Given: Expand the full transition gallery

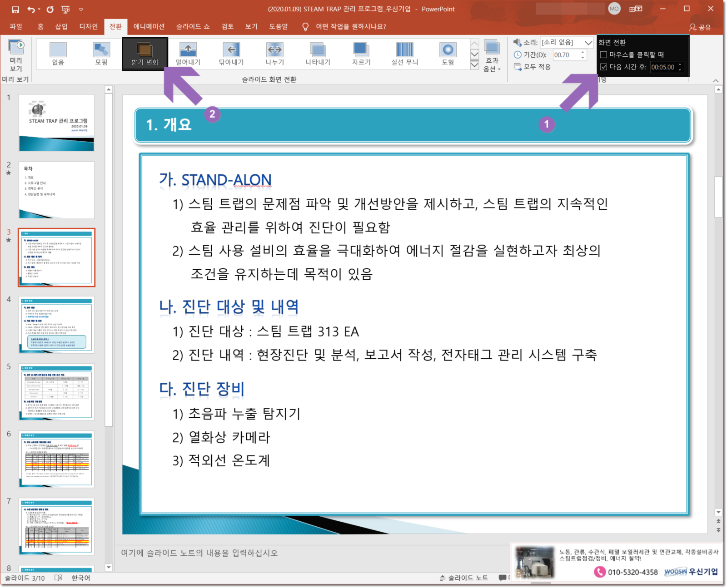Looking at the screenshot, I should [474, 65].
